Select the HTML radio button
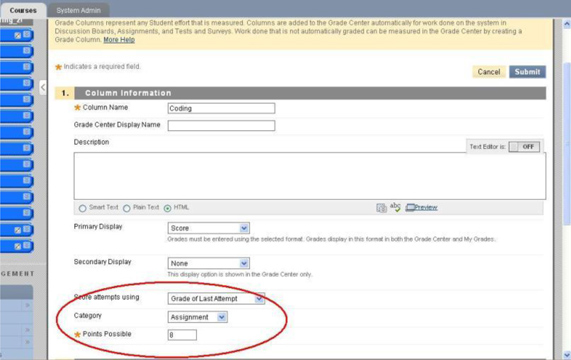The width and height of the screenshot is (571, 360). point(168,208)
